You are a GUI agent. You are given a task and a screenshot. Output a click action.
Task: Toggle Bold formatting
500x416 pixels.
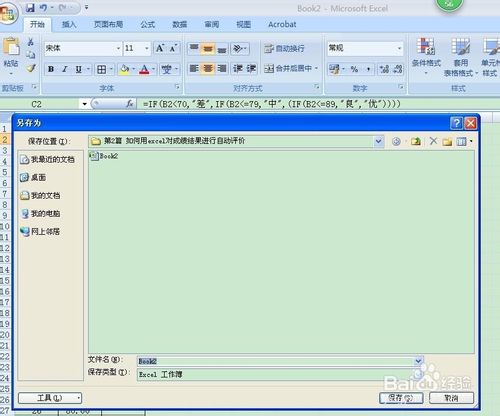(x=51, y=69)
